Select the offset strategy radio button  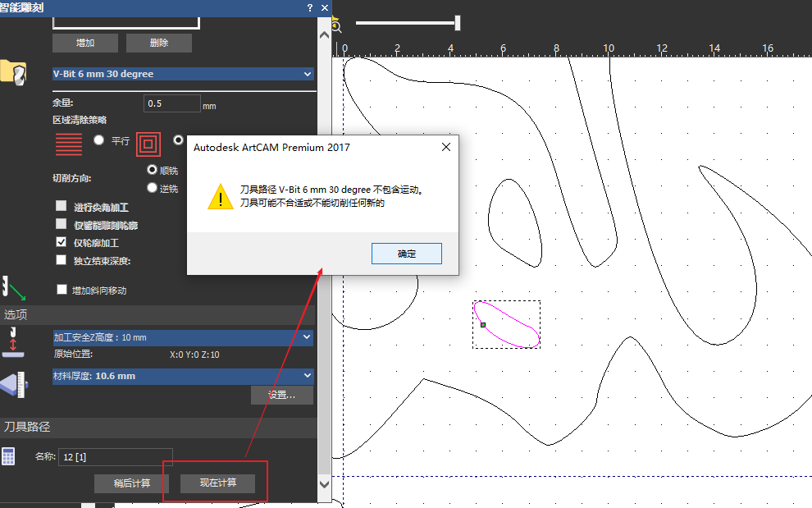pyautogui.click(x=178, y=140)
